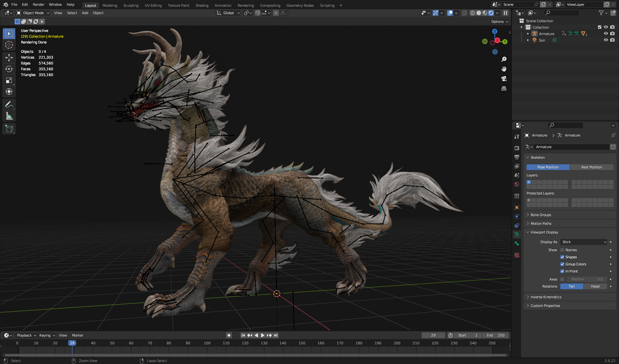Click the Add Cube tool icon
This screenshot has height=364, width=619.
click(9, 129)
